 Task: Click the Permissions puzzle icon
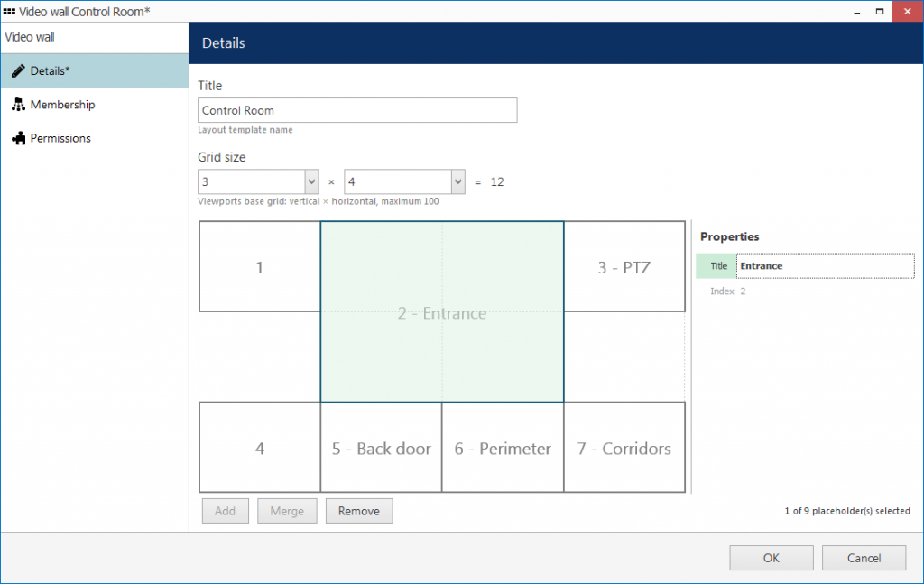point(18,138)
